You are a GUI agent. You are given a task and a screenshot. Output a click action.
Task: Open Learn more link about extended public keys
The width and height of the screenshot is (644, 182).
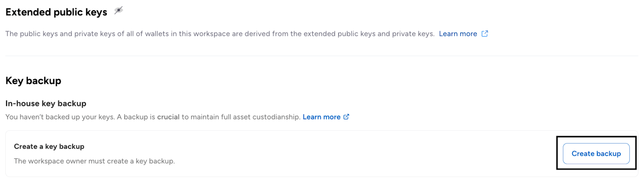point(458,34)
